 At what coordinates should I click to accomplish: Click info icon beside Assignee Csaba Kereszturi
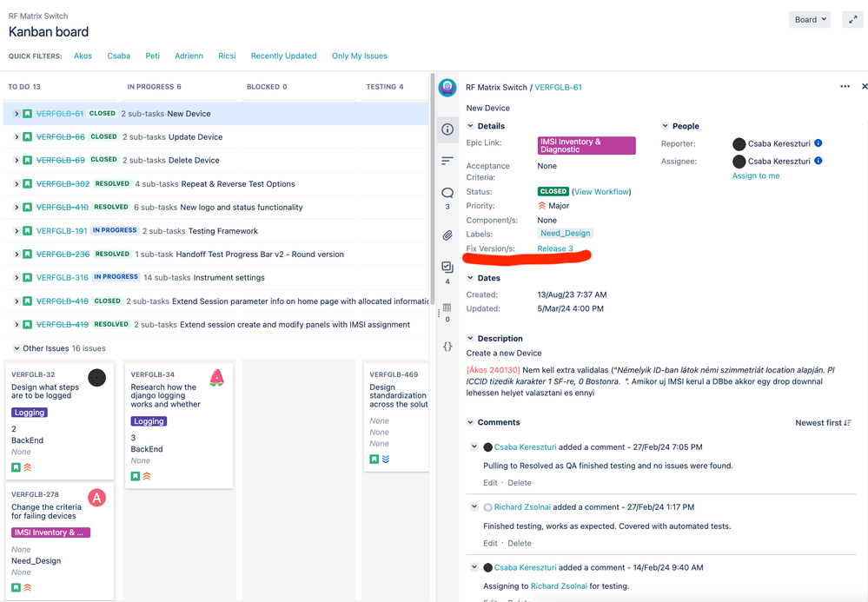(818, 161)
